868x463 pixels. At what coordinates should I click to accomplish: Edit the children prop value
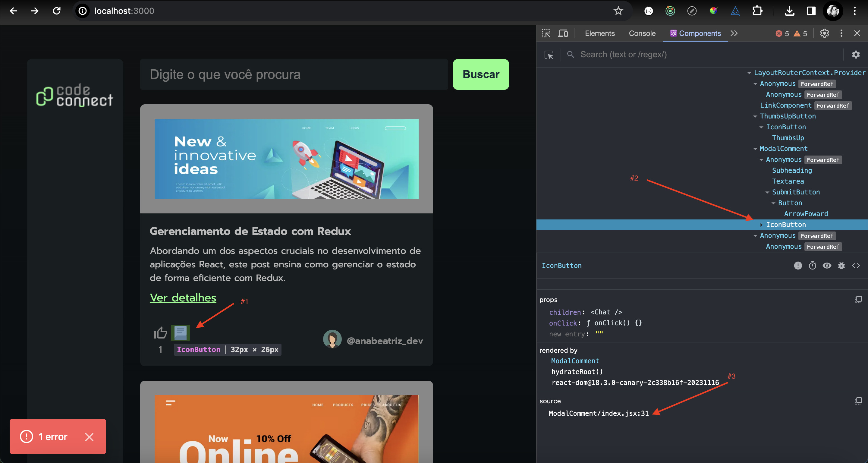(x=606, y=312)
